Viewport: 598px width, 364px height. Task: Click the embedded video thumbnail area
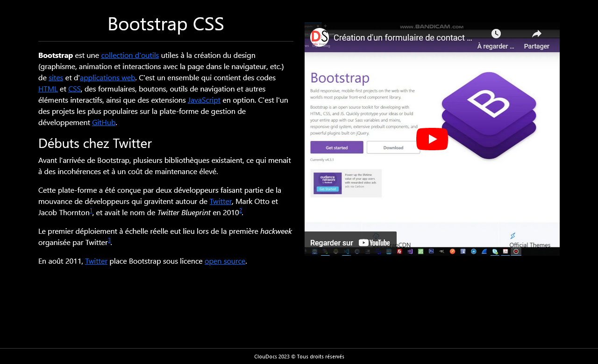pyautogui.click(x=432, y=139)
